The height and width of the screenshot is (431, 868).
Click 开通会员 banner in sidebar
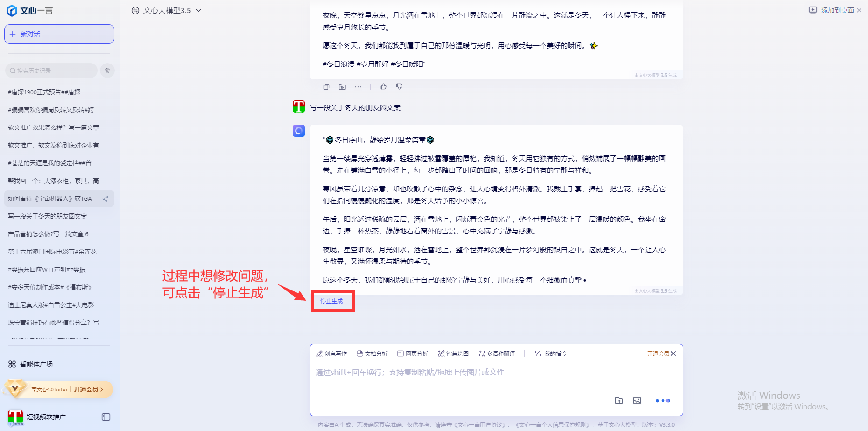(59, 389)
